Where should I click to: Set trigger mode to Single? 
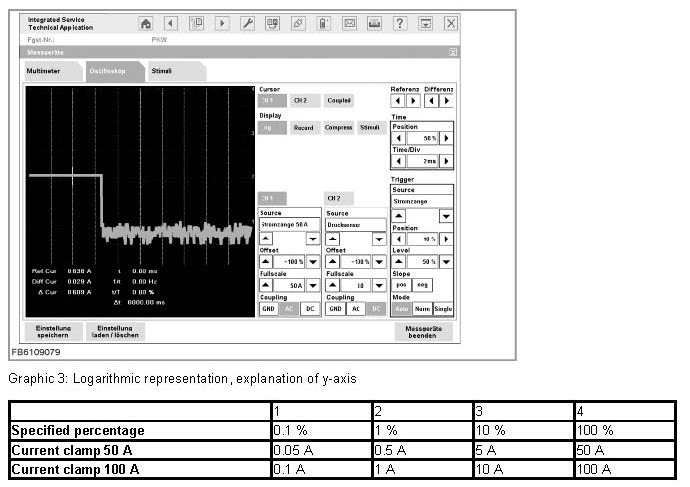(444, 309)
